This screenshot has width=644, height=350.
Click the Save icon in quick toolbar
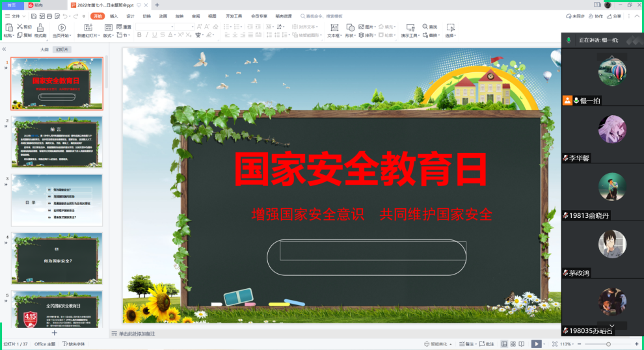tap(33, 15)
